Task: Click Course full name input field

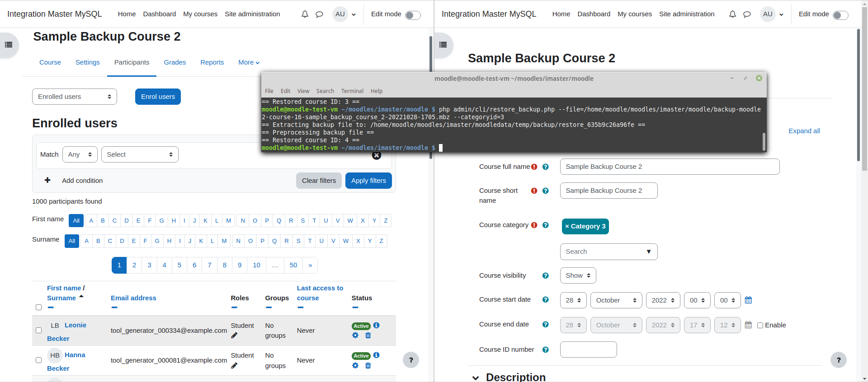Action: click(670, 167)
